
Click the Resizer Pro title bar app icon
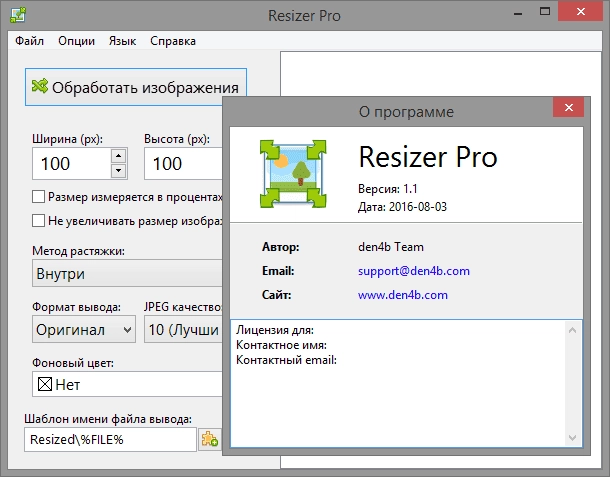(18, 15)
